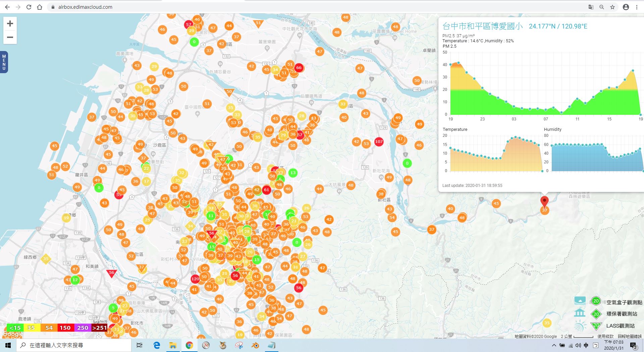Select the red 120 PM2.5 marker

click(x=195, y=279)
